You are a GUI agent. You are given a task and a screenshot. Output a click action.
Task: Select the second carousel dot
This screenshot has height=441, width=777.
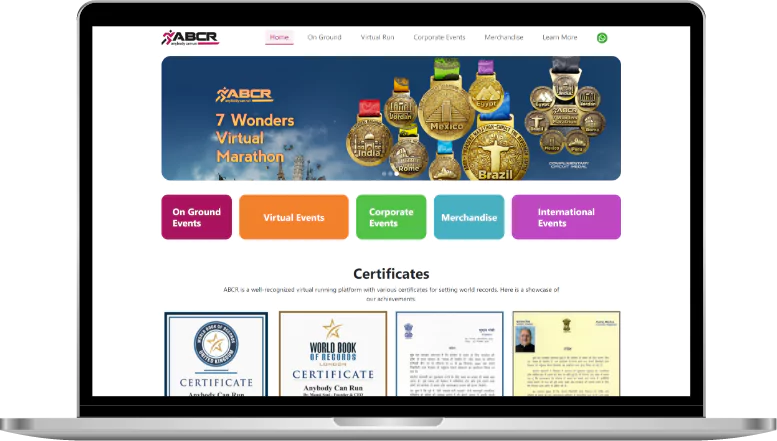(390, 173)
